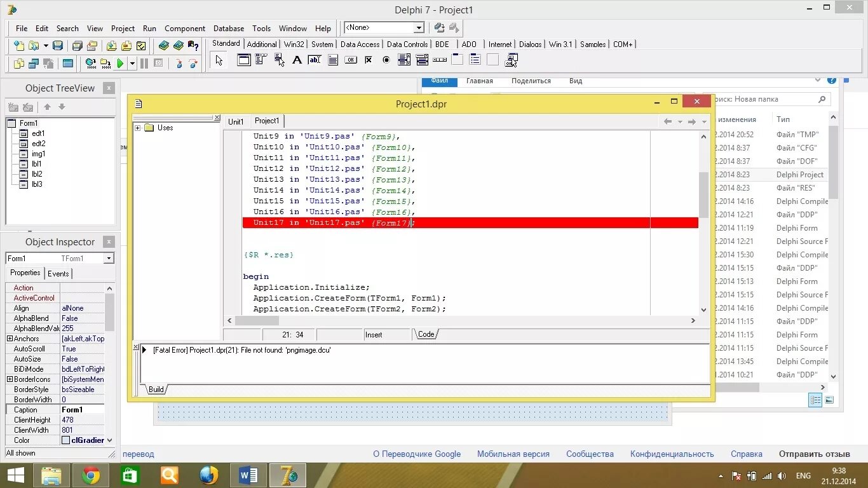Click the blue help question mark icon
868x488 pixels.
click(x=832, y=81)
